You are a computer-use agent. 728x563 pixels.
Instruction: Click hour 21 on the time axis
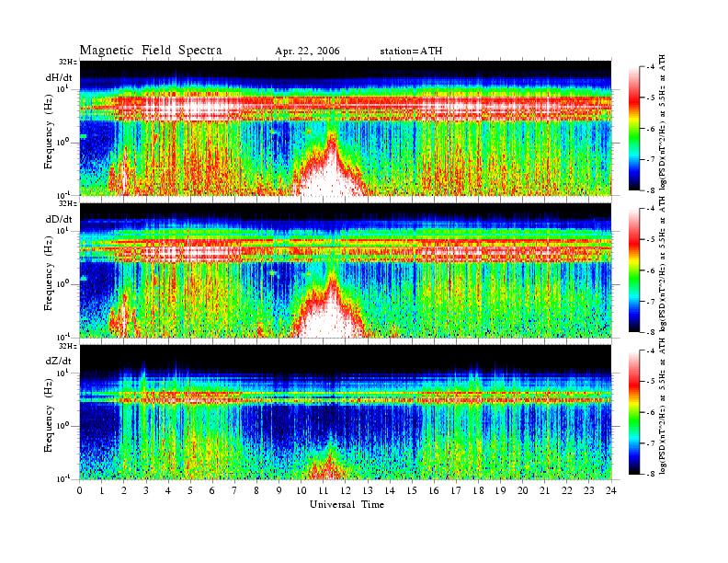tap(544, 491)
